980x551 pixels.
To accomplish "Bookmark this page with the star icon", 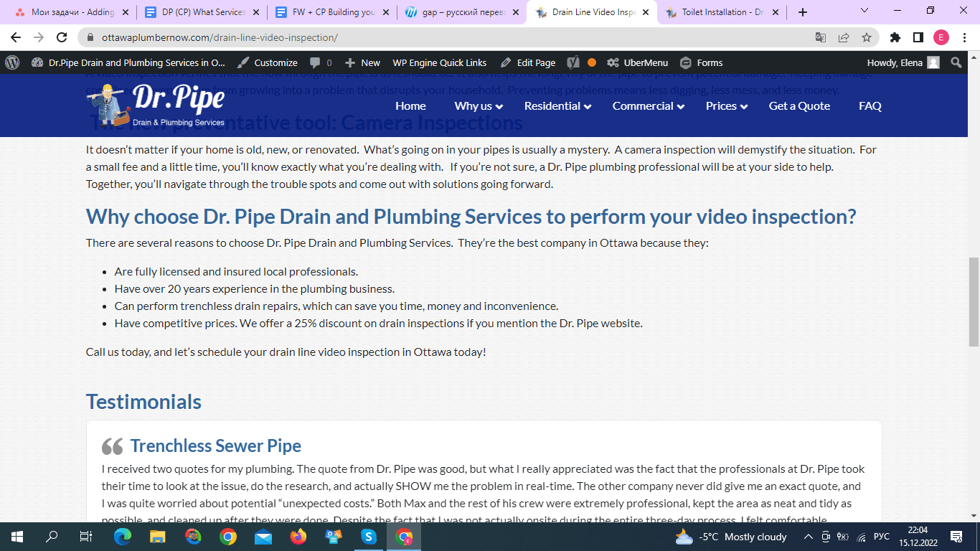I will 867,37.
